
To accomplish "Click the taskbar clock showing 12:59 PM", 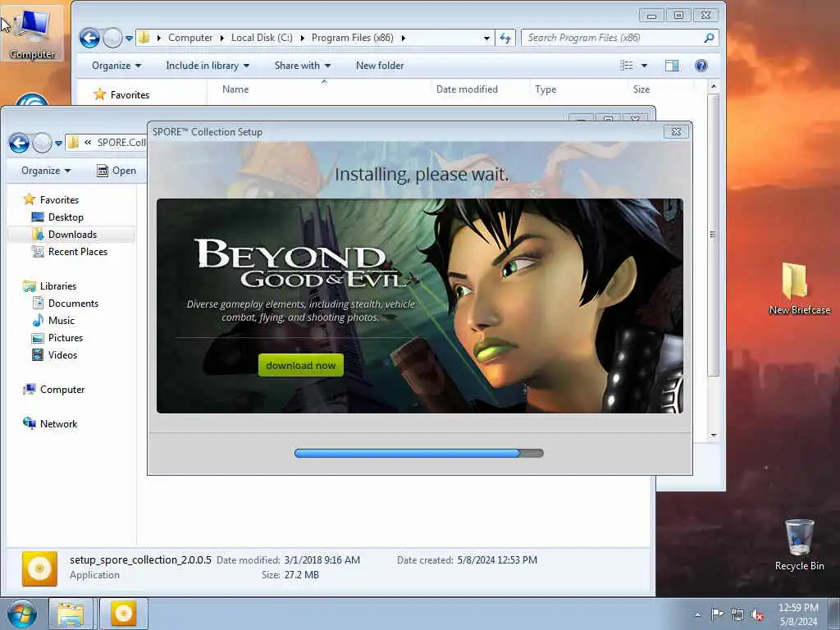I will point(798,614).
